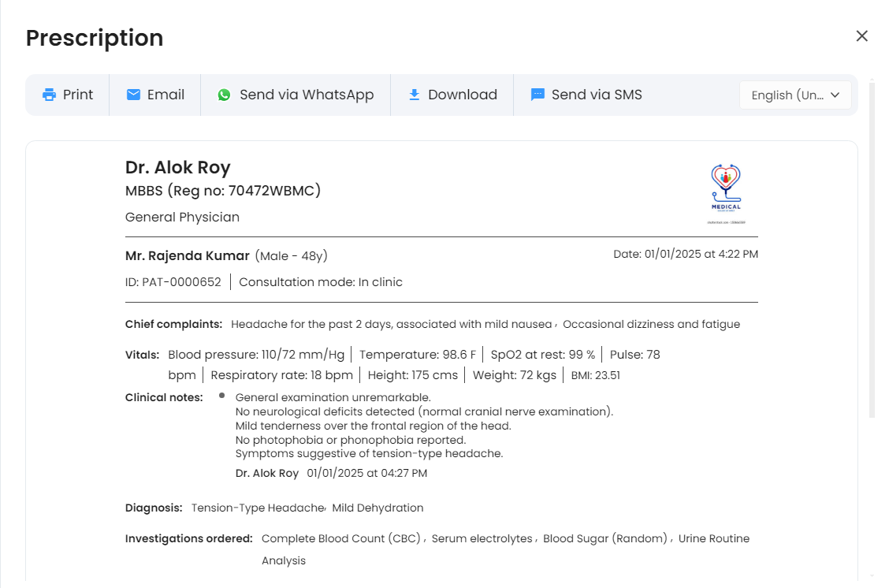The height and width of the screenshot is (588, 889).
Task: Click the Tension-Type Headache diagnosis text
Action: coord(257,508)
